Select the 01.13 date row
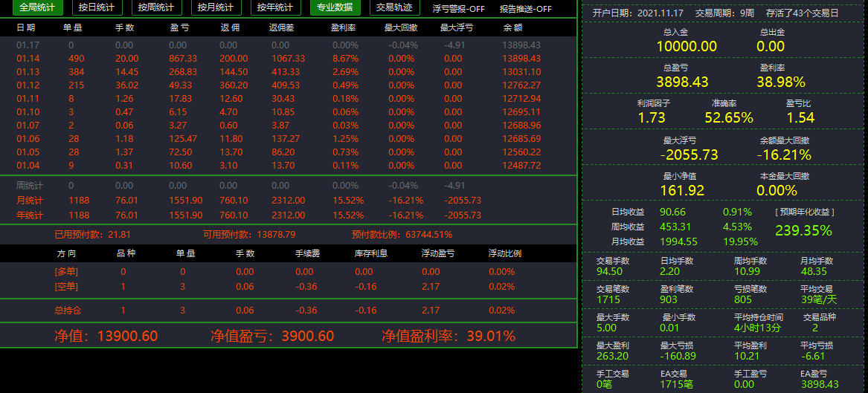Image resolution: width=868 pixels, height=393 pixels. [x=288, y=72]
